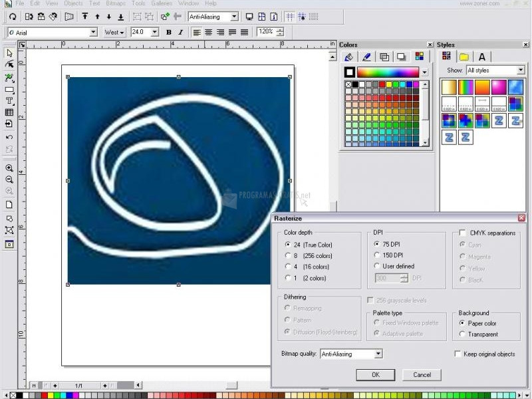
Task: Click the rotate icon in toolbar
Action: tap(13, 17)
